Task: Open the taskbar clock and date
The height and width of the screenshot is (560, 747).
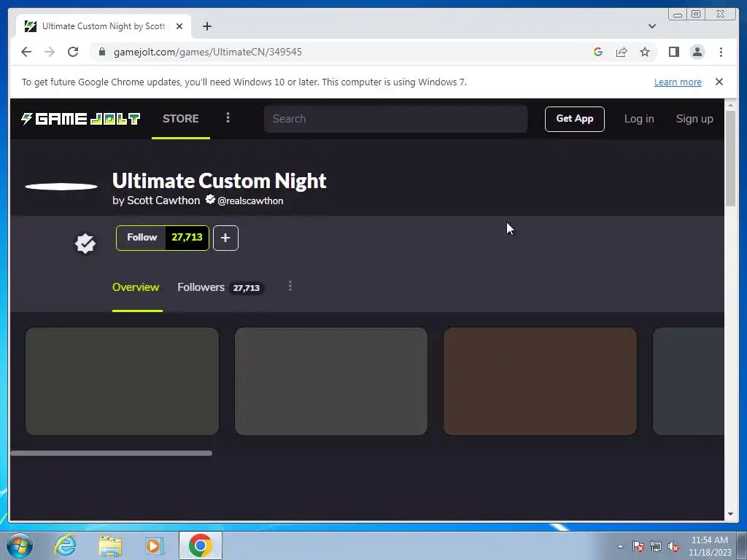Action: click(x=710, y=546)
